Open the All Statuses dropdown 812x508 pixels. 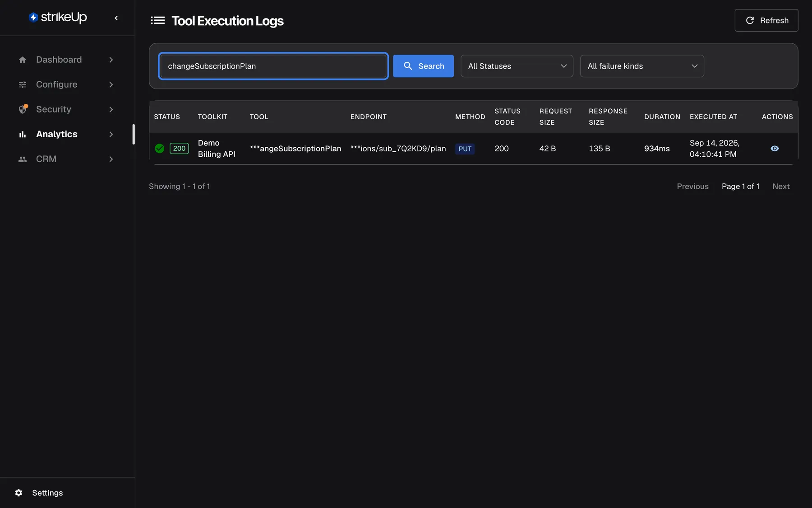[x=517, y=66]
